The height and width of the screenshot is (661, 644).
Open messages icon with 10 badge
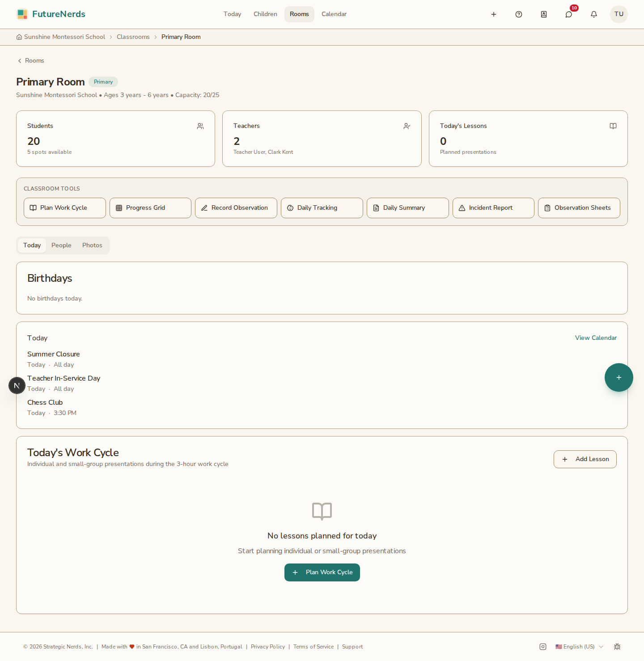[569, 14]
